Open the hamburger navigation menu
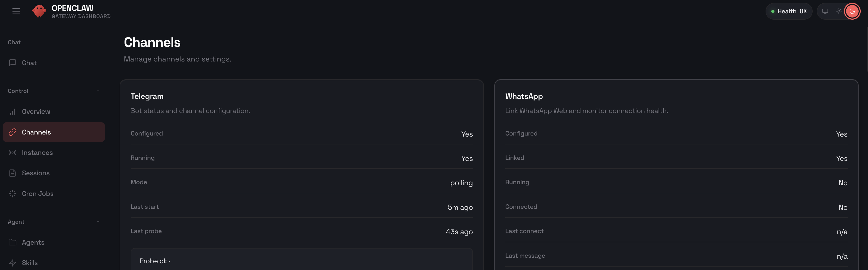Screen dimensions: 868x270 point(16,11)
